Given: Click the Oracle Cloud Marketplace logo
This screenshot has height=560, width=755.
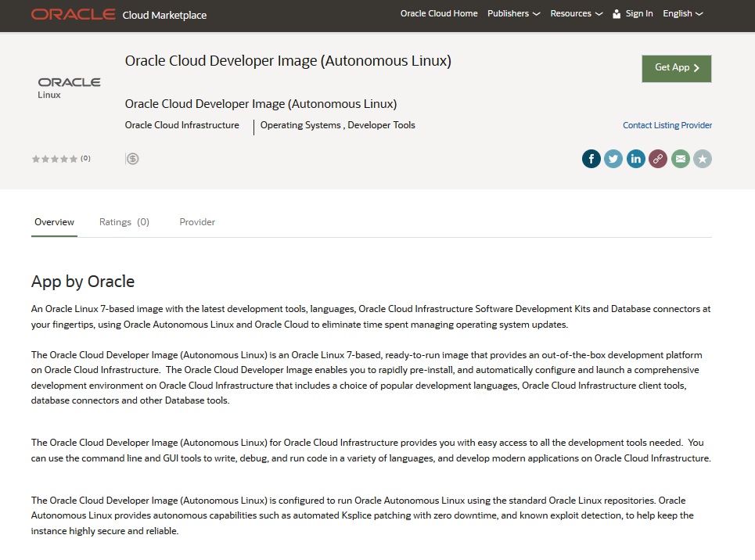Looking at the screenshot, I should [117, 14].
